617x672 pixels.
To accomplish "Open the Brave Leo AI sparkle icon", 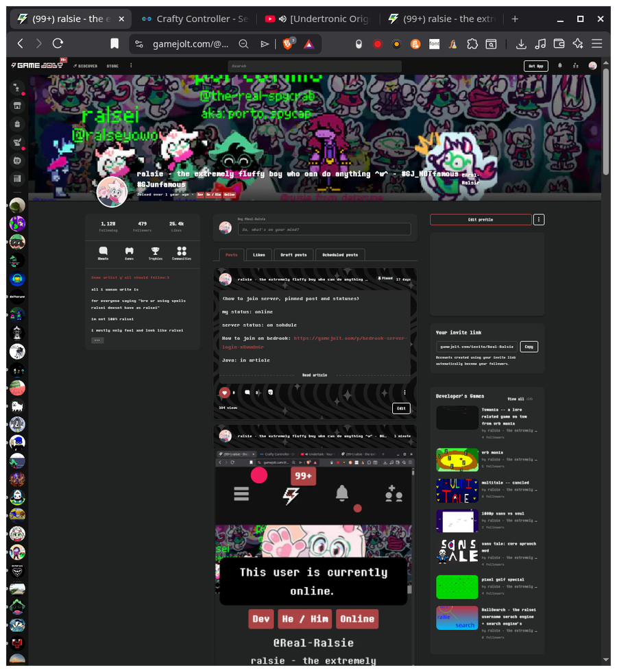I will (578, 44).
